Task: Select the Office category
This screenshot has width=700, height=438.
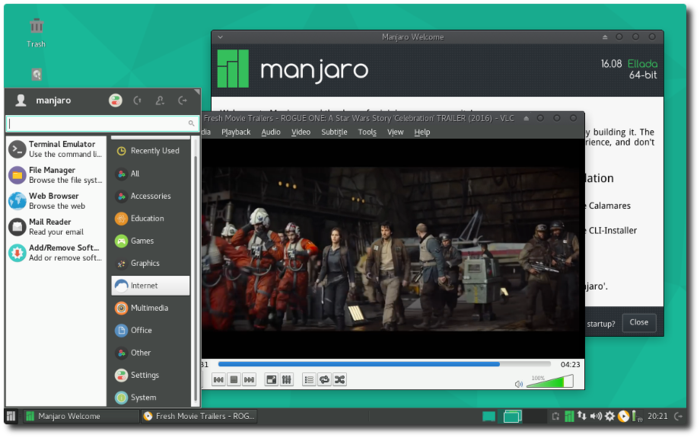Action: click(x=150, y=330)
